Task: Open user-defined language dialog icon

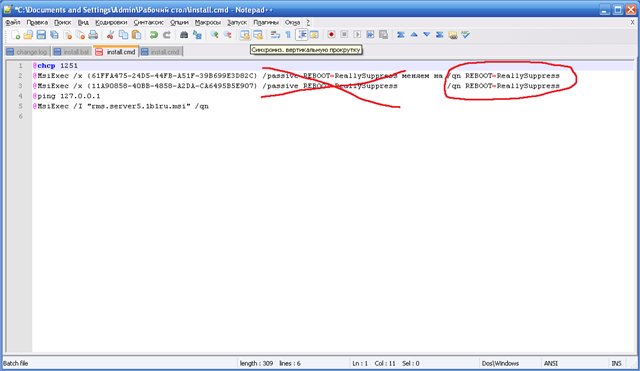Action: tap(314, 35)
